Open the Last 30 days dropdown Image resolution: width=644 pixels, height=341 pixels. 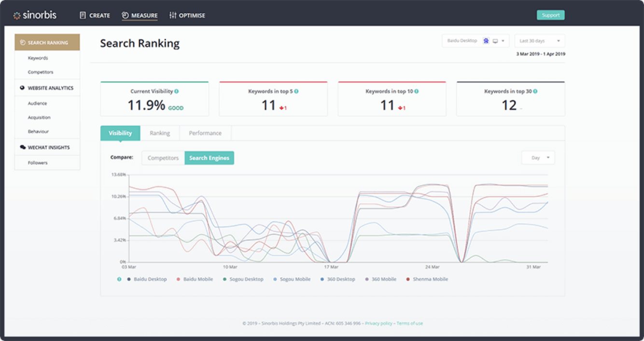click(x=539, y=41)
